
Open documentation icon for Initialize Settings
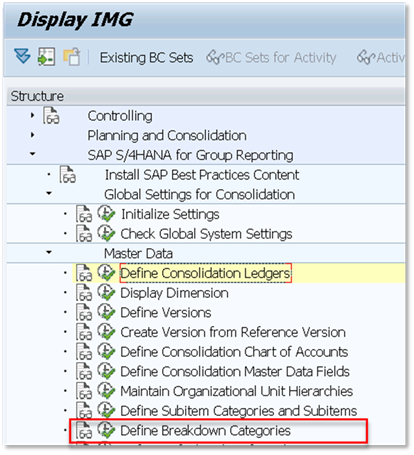tap(84, 214)
